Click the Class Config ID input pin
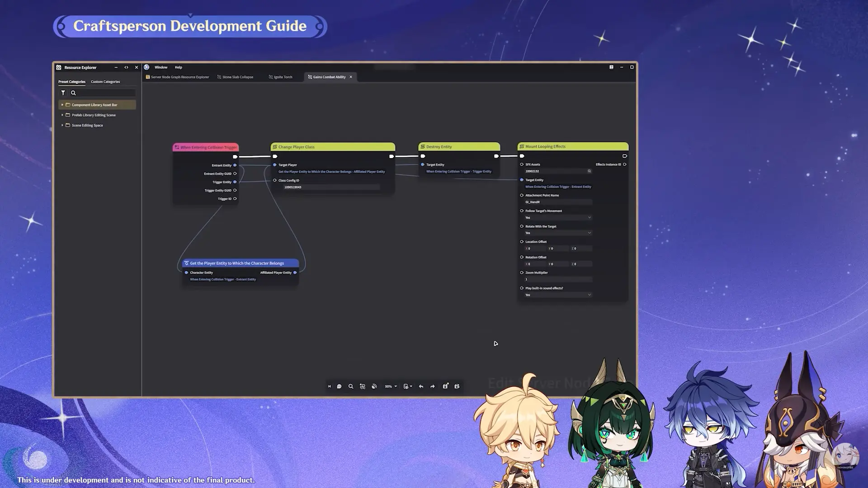Screen dimensions: 868x488 [275, 180]
